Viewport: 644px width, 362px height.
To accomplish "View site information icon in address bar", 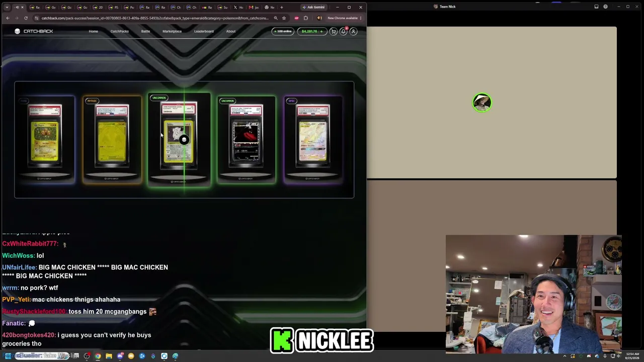I will 36,18.
